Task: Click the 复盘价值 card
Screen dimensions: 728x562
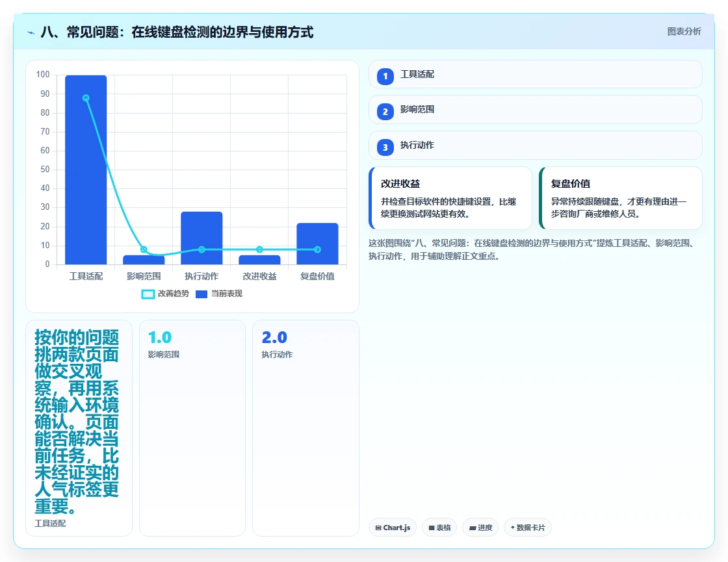Action: [621, 198]
